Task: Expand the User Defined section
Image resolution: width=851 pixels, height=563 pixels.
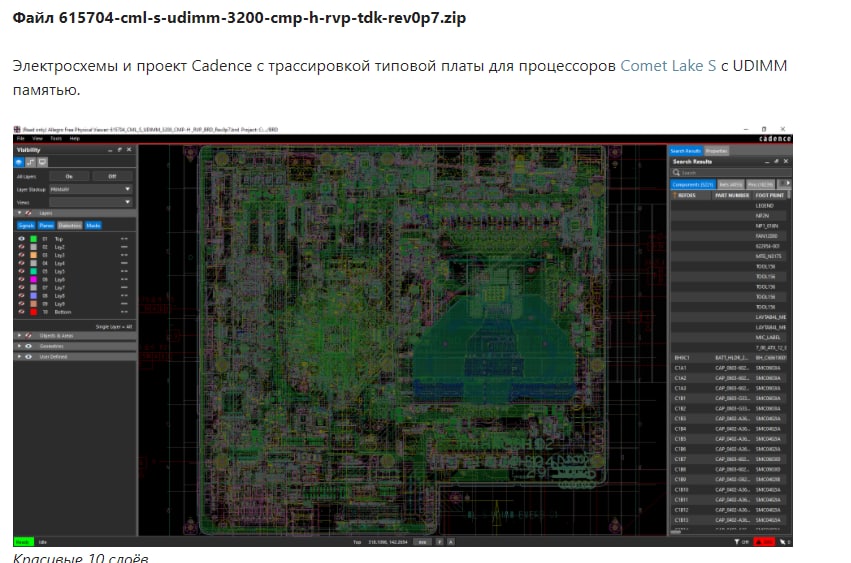Action: 20,357
